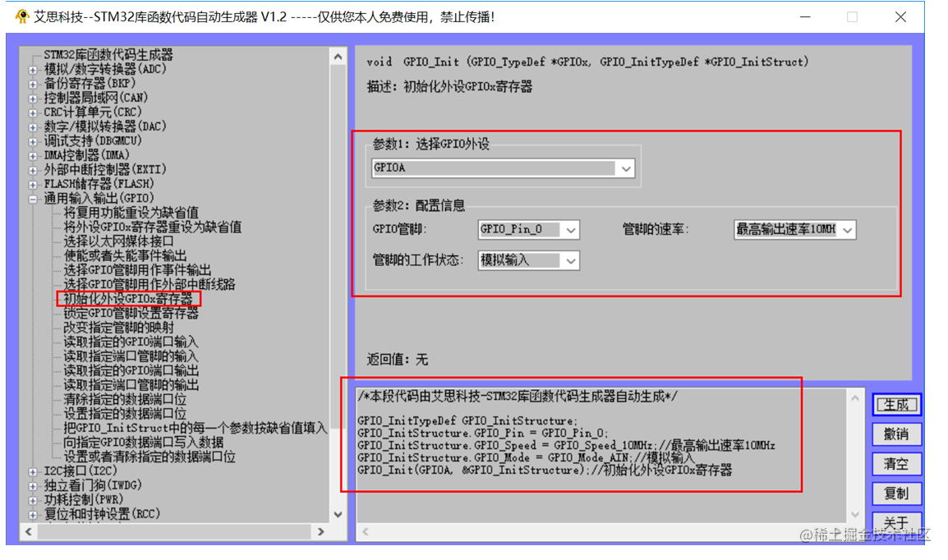
Task: Select tree item 读取指定的GPIO端口输入
Action: 131,342
